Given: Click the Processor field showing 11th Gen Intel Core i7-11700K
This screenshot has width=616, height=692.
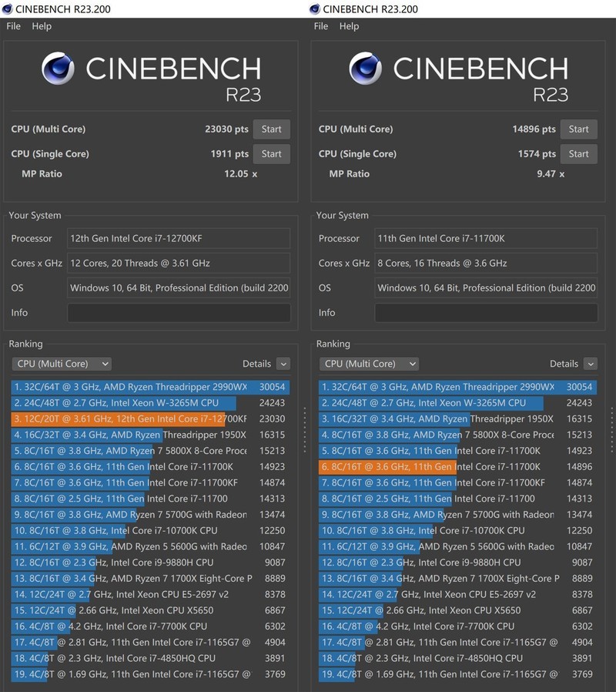Looking at the screenshot, I should click(x=486, y=239).
